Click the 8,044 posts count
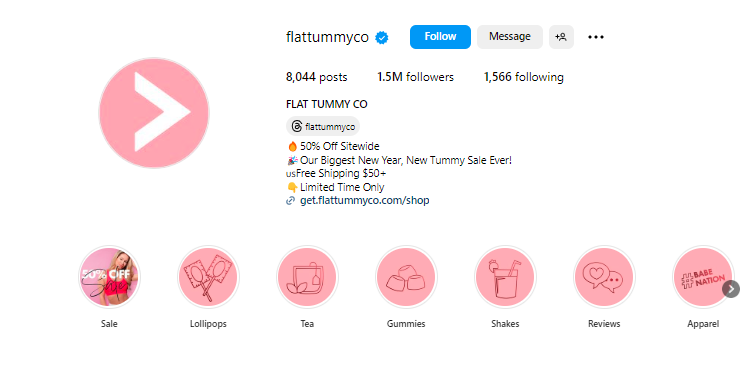The image size is (754, 370). pos(316,77)
